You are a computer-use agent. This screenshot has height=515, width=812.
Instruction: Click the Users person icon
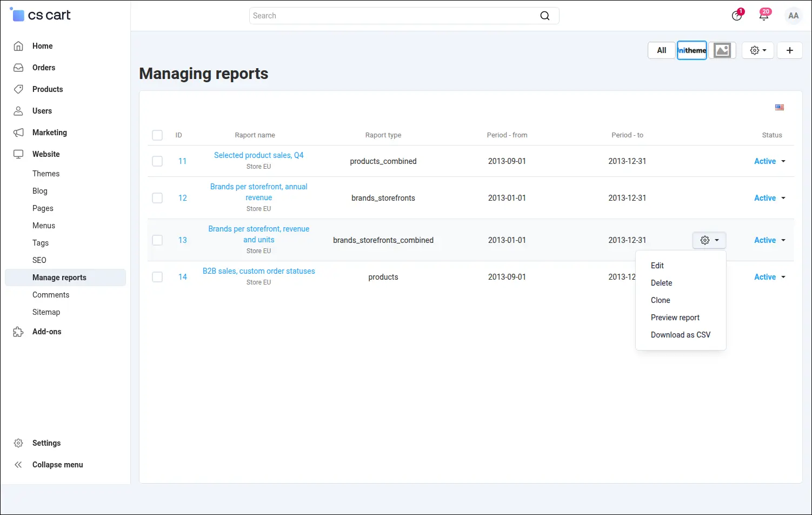tap(18, 111)
